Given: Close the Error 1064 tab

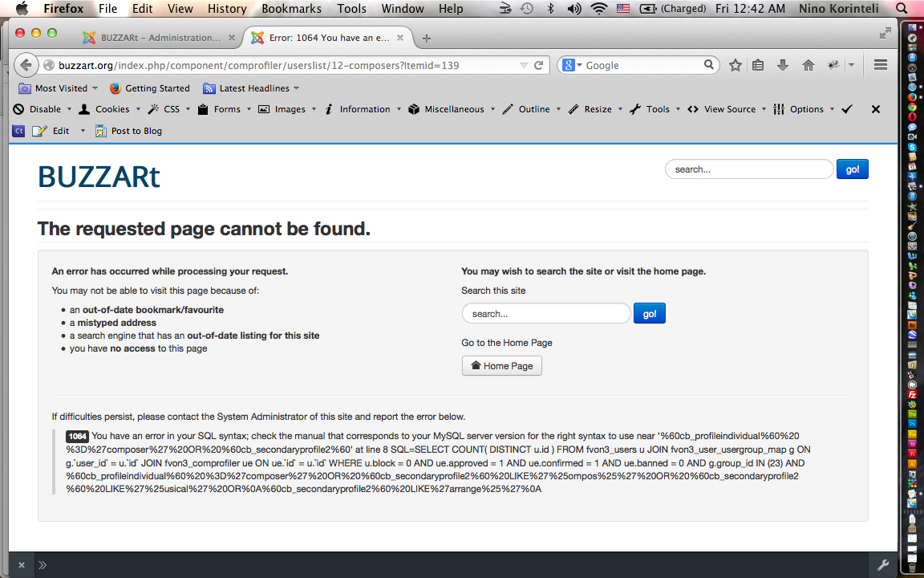Looking at the screenshot, I should tap(400, 38).
